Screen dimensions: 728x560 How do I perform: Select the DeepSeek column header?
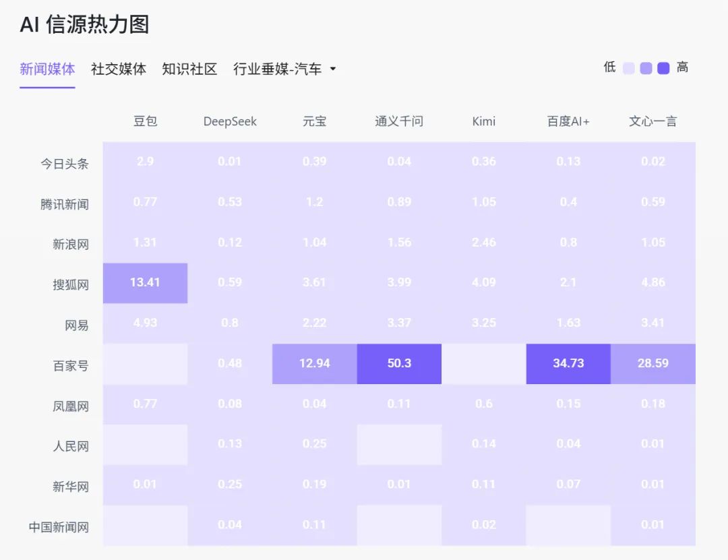[230, 121]
